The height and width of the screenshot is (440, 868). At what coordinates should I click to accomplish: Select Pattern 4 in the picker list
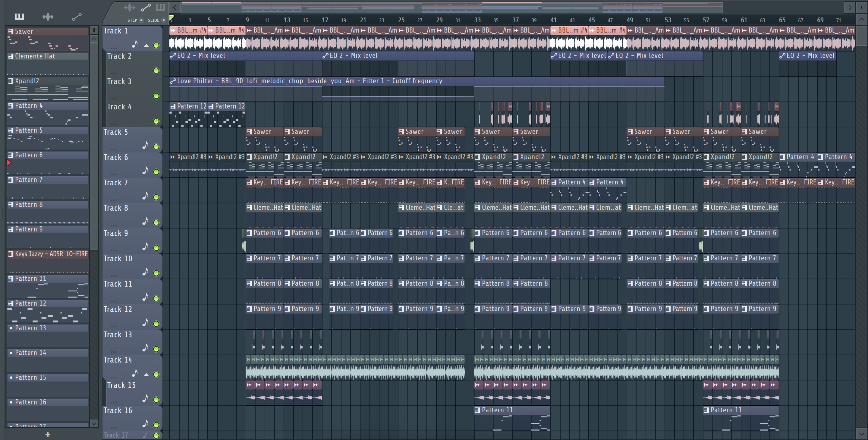click(48, 113)
